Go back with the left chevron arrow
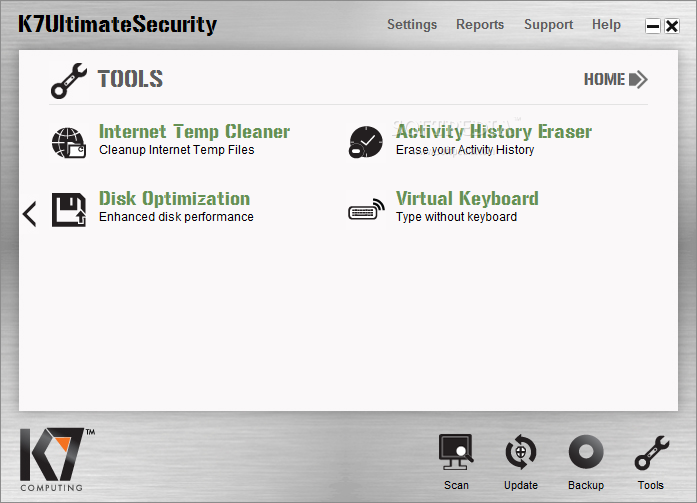The width and height of the screenshot is (697, 503). (x=29, y=214)
